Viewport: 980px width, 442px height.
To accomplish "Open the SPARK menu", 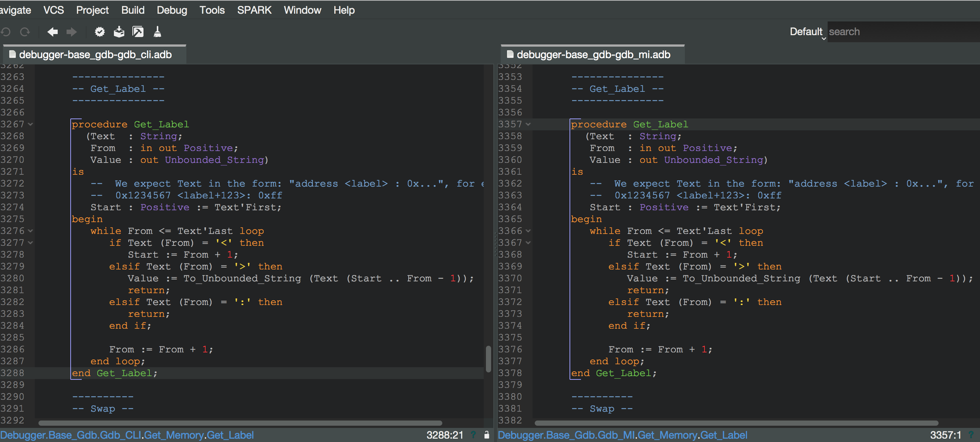I will point(254,10).
